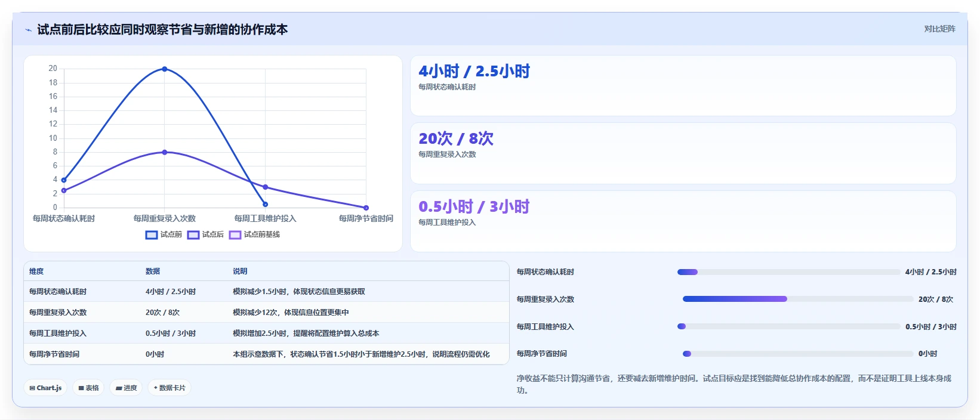980x420 pixels.
Task: Click the chart axis label 每周工具维护投入
Action: (x=265, y=218)
